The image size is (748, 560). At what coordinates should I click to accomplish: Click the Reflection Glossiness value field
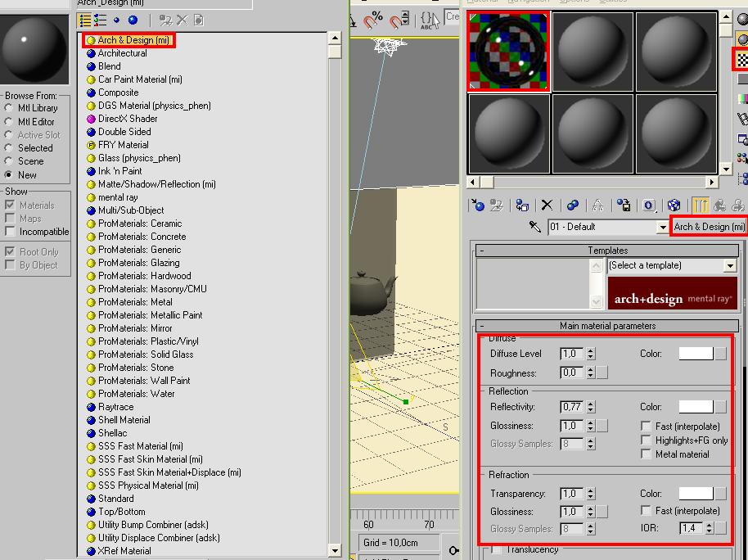pyautogui.click(x=572, y=426)
